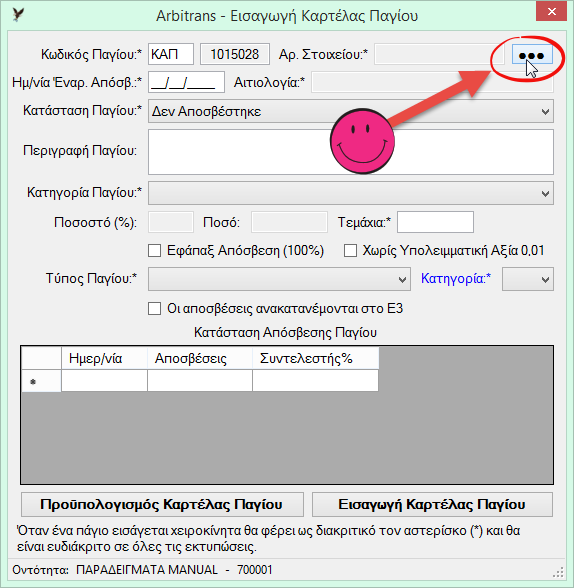Image resolution: width=574 pixels, height=588 pixels.
Task: Click the Περιγραφή Παγίου text area
Action: [x=351, y=152]
